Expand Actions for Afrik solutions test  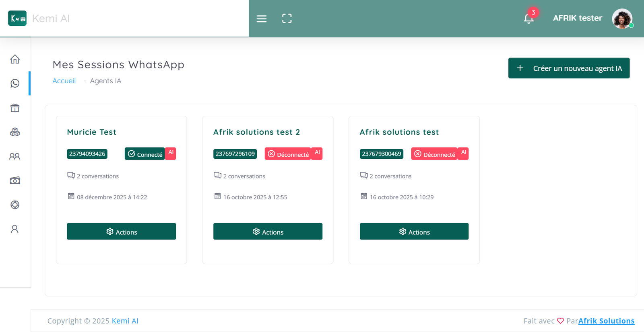pos(414,232)
